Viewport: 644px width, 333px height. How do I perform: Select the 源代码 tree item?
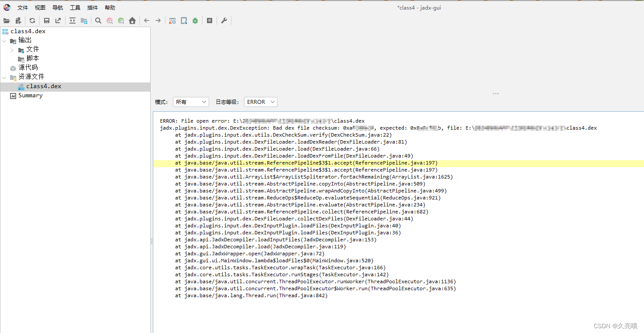(28, 68)
